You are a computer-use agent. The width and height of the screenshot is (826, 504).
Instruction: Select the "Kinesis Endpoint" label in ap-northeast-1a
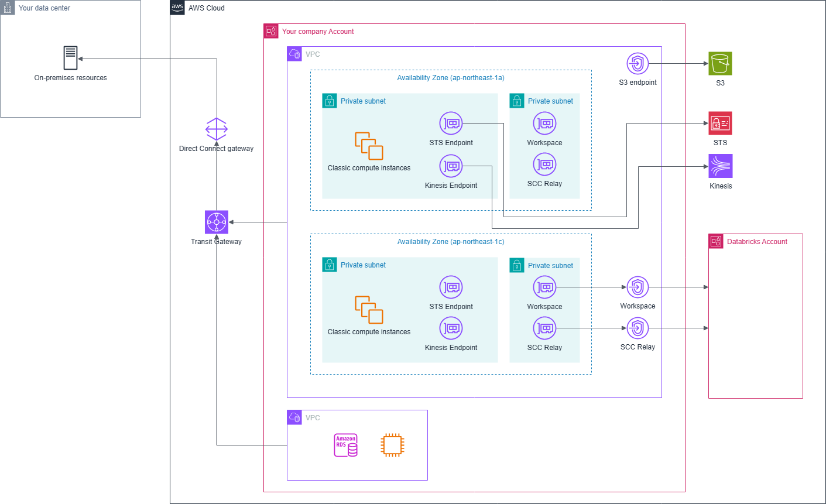[451, 186]
